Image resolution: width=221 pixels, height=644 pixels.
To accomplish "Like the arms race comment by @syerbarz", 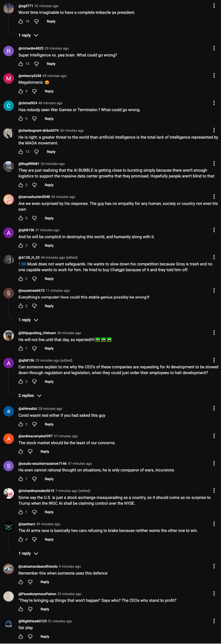I will pos(21,540).
